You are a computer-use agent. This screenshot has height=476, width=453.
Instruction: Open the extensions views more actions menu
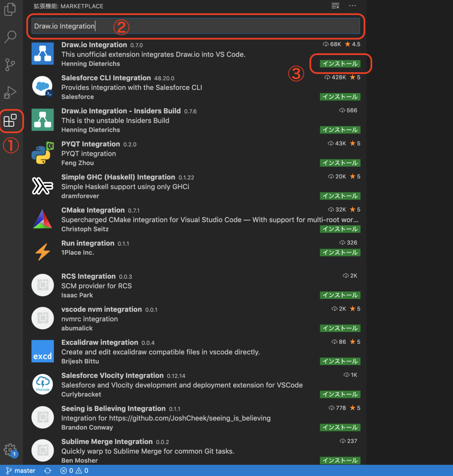point(352,6)
